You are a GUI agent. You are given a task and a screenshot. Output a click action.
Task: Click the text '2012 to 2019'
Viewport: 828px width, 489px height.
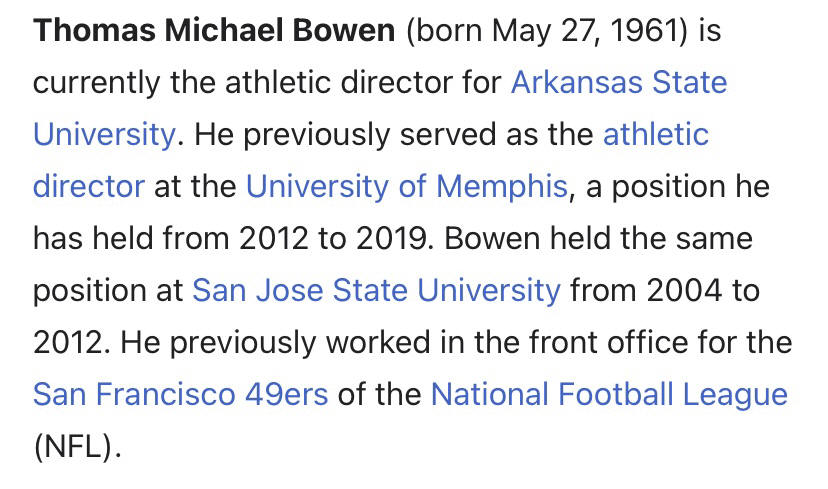[333, 239]
